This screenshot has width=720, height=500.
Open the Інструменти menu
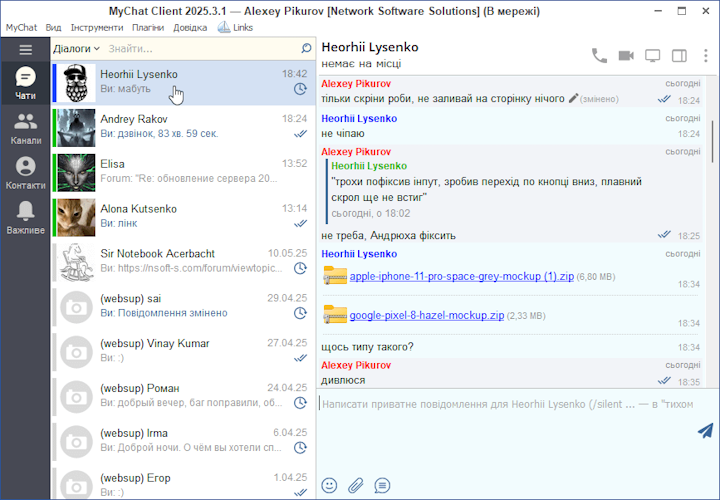click(x=97, y=28)
